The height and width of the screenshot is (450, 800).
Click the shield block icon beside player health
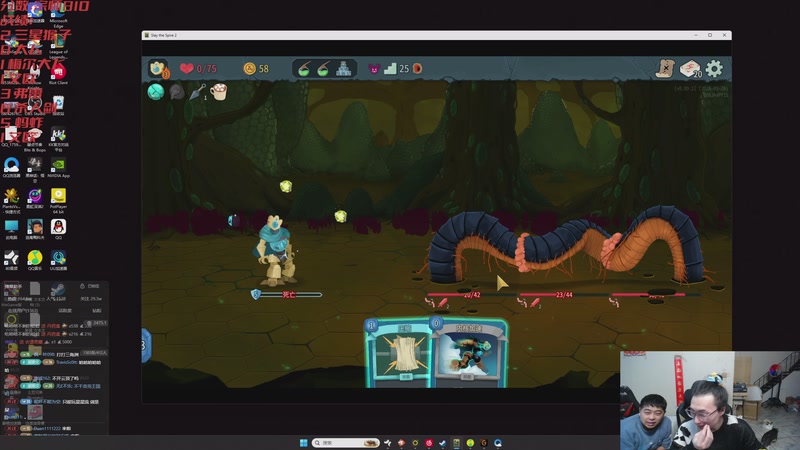coord(256,294)
